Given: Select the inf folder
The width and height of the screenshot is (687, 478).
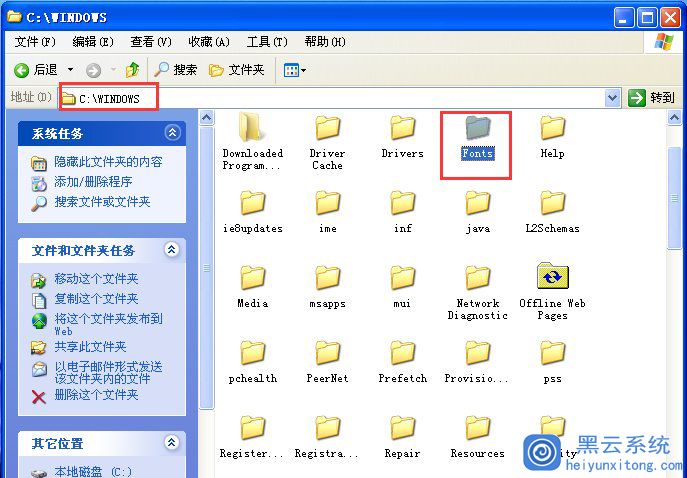Looking at the screenshot, I should 402,212.
